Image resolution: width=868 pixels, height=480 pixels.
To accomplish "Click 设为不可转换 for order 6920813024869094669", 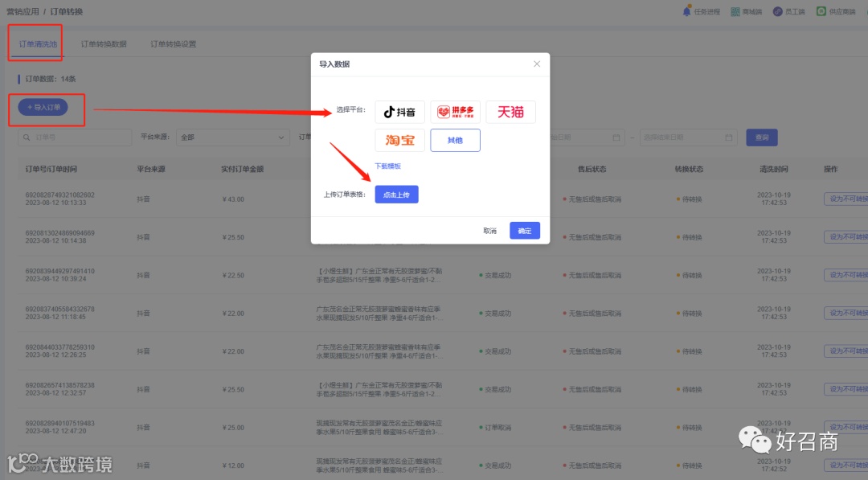I will coord(847,237).
